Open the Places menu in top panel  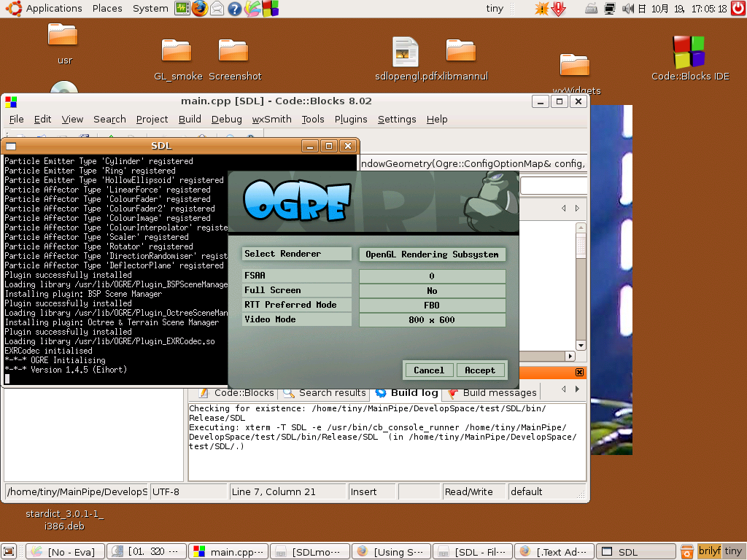(107, 9)
